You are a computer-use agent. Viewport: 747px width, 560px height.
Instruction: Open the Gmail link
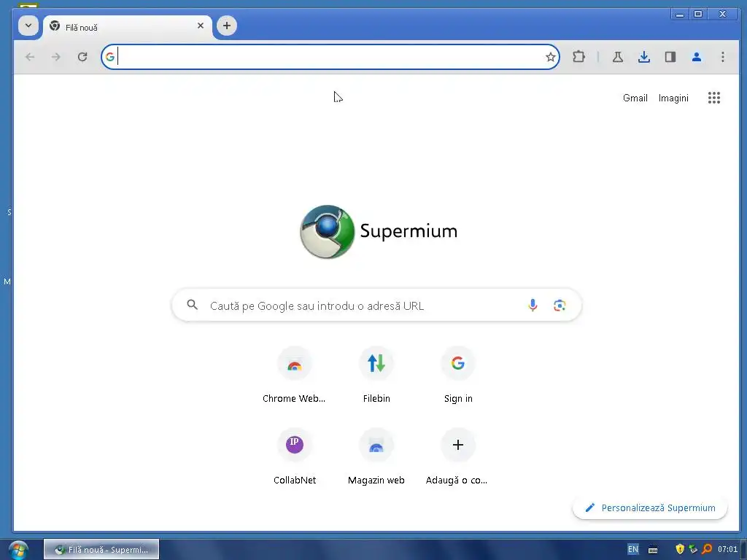(x=635, y=98)
